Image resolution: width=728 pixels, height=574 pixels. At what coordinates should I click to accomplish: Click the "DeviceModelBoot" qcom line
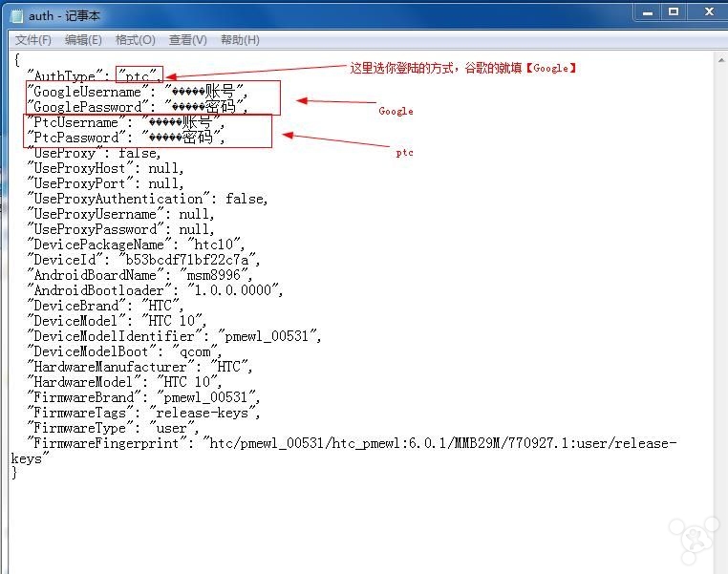[x=124, y=351]
